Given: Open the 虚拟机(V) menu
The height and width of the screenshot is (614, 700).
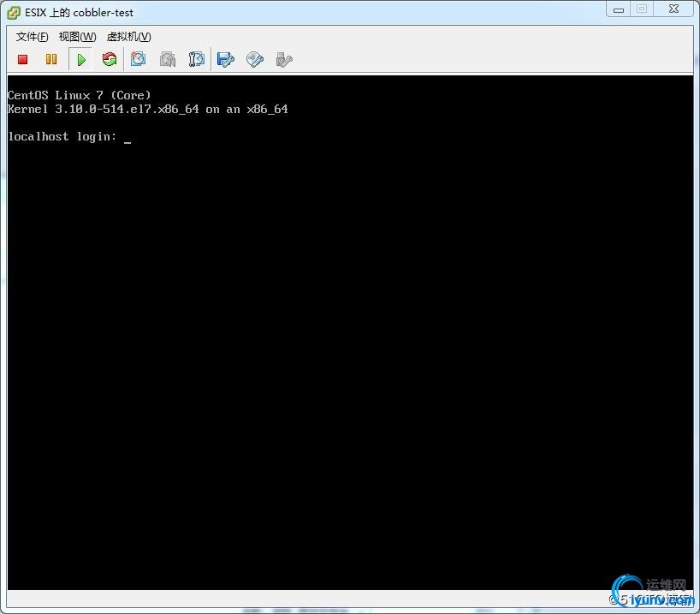Looking at the screenshot, I should [129, 37].
